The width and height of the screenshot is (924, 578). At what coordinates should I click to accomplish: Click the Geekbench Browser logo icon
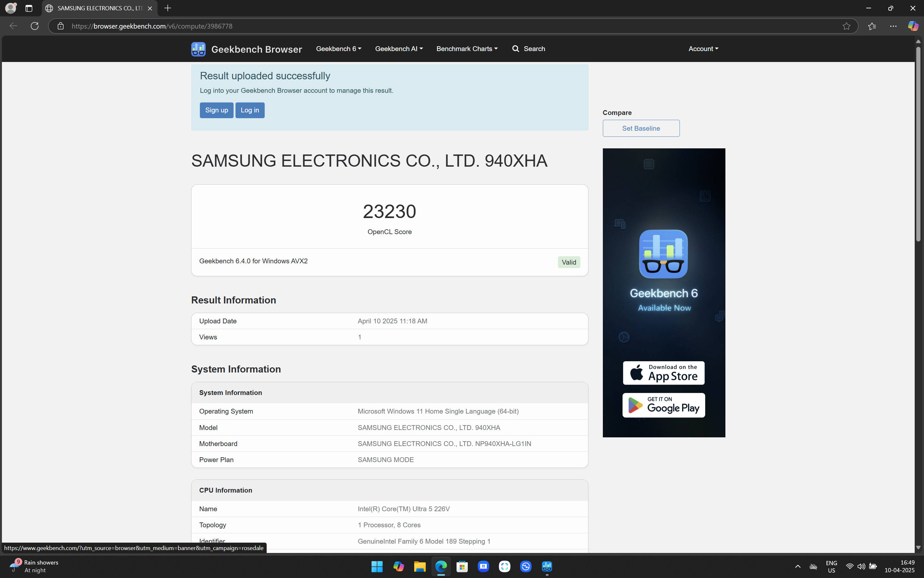click(198, 49)
